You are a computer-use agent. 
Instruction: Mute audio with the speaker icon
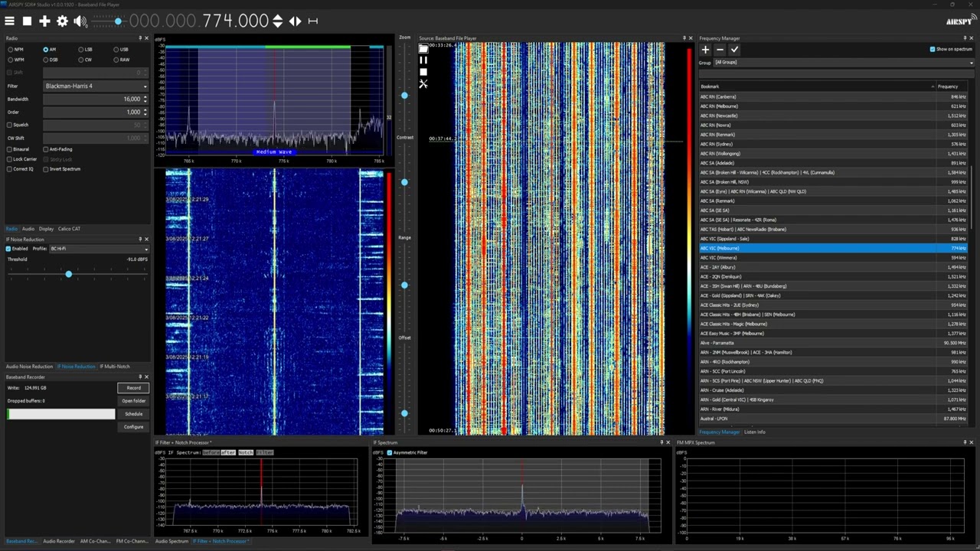click(80, 21)
